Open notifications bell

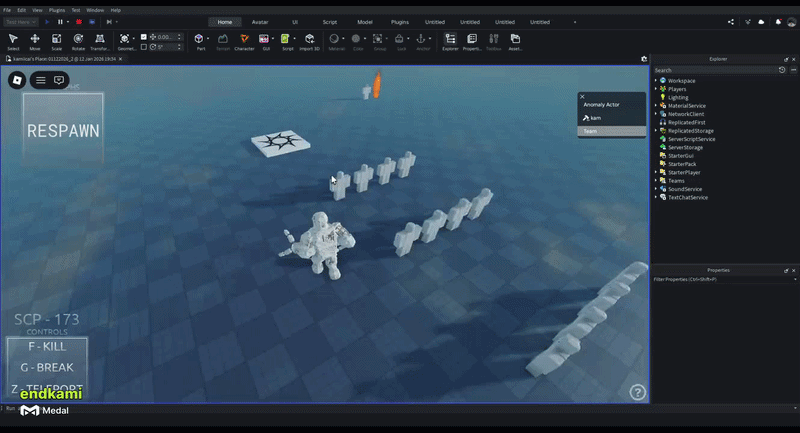coord(778,22)
